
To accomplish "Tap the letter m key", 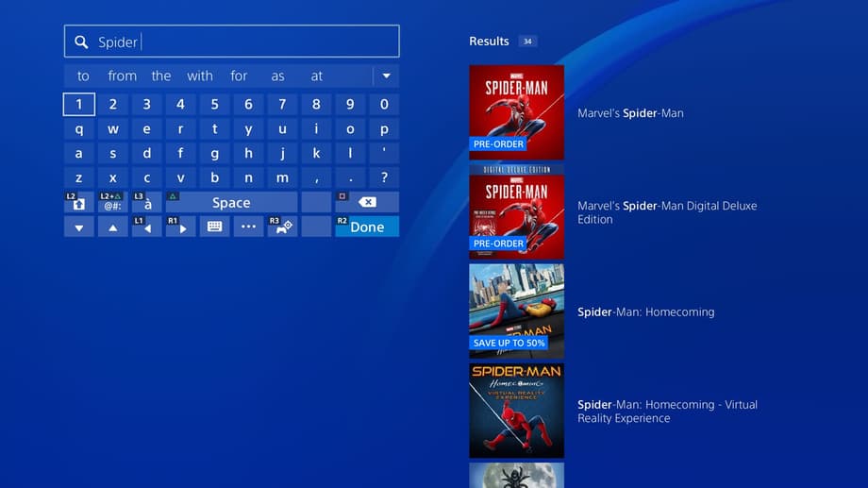I will [282, 177].
